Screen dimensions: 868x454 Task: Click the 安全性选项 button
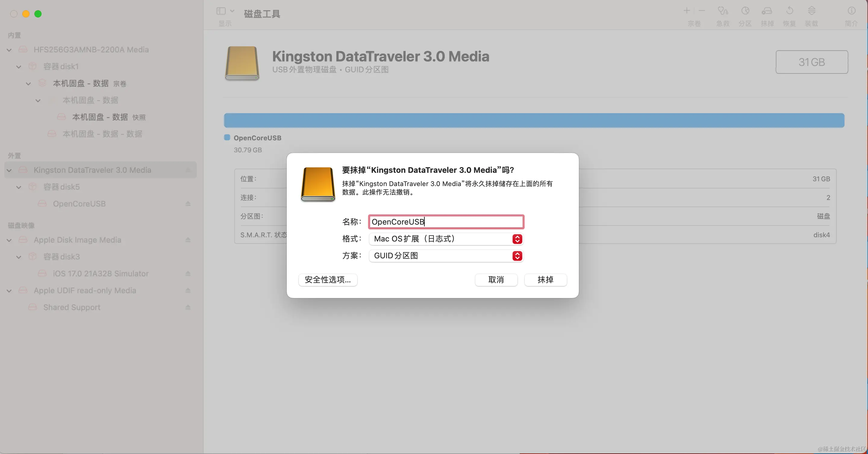(327, 280)
